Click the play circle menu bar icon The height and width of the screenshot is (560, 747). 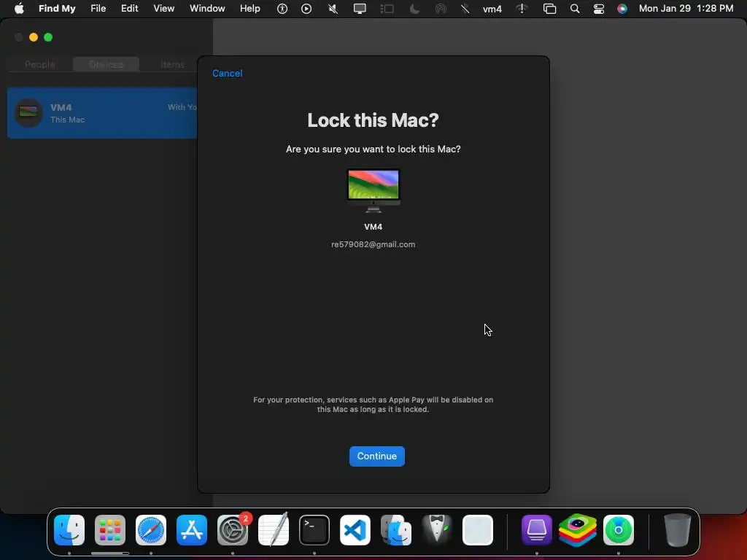pos(306,9)
